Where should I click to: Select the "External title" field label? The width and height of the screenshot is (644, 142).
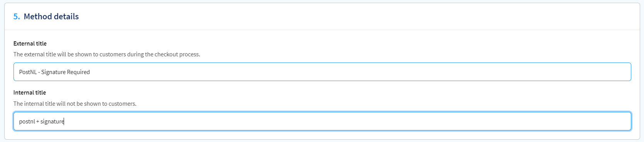30,44
